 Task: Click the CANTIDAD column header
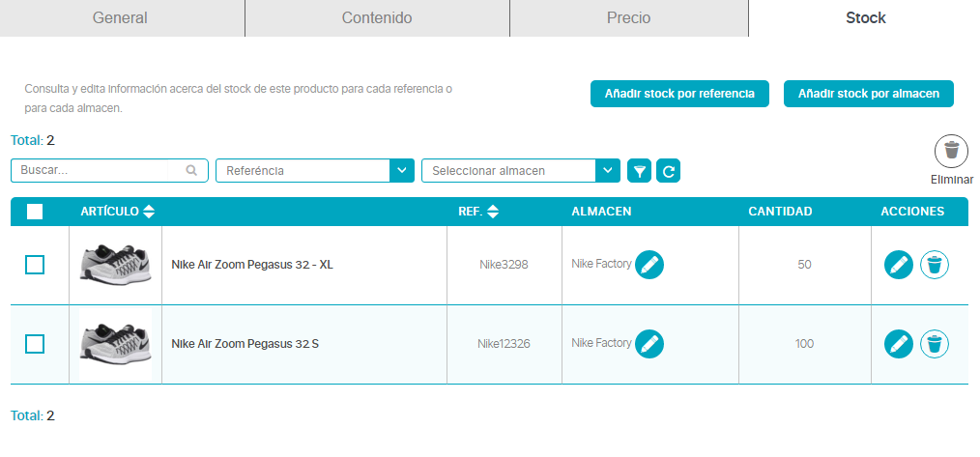pyautogui.click(x=780, y=212)
